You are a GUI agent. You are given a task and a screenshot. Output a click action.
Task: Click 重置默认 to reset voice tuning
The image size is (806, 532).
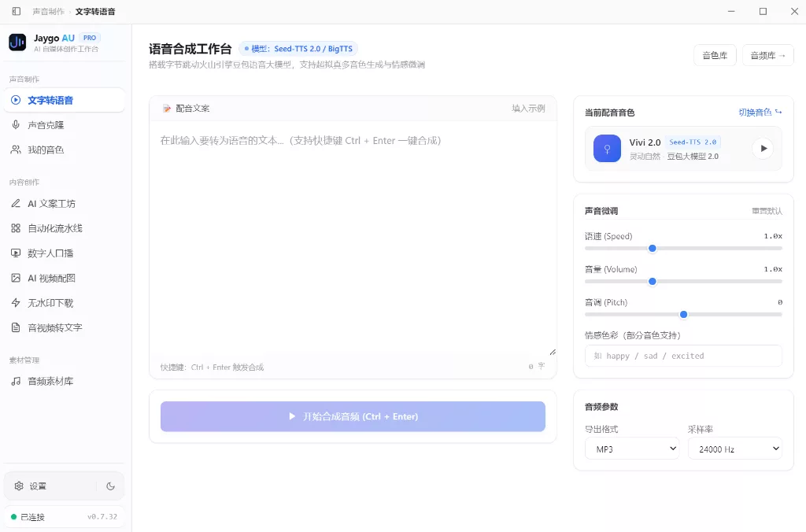[x=767, y=211]
